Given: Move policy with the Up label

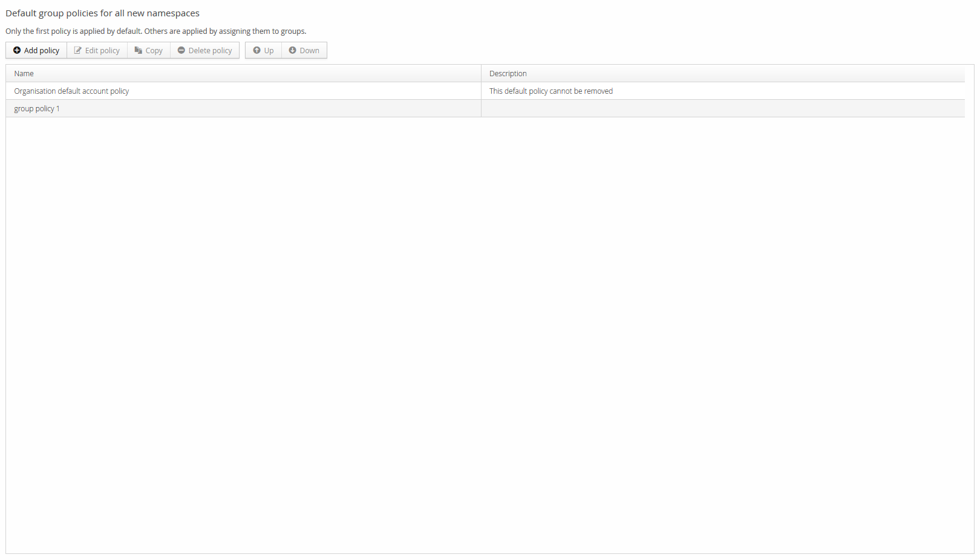Looking at the screenshot, I should coord(269,51).
